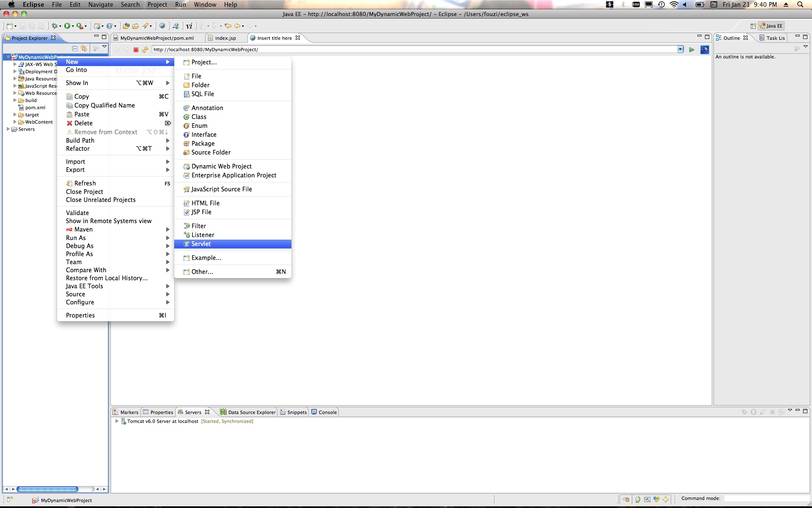This screenshot has height=508, width=812.
Task: Select Other... from the New submenu
Action: click(x=233, y=272)
